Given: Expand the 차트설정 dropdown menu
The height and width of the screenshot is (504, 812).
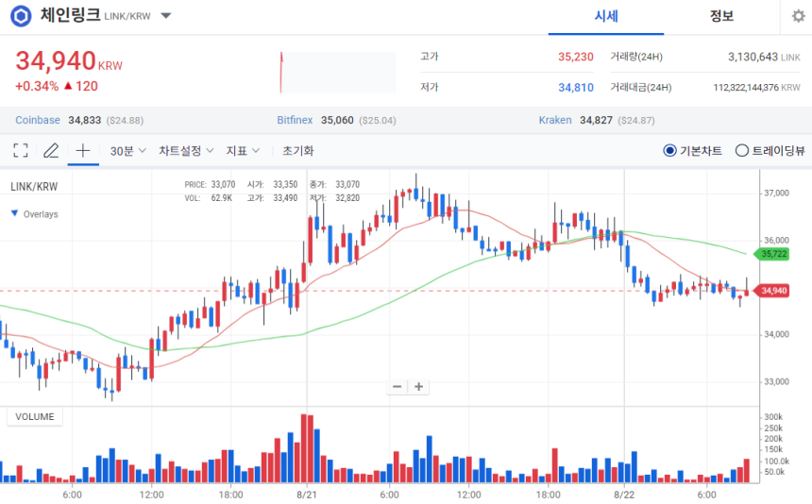Looking at the screenshot, I should click(x=186, y=150).
